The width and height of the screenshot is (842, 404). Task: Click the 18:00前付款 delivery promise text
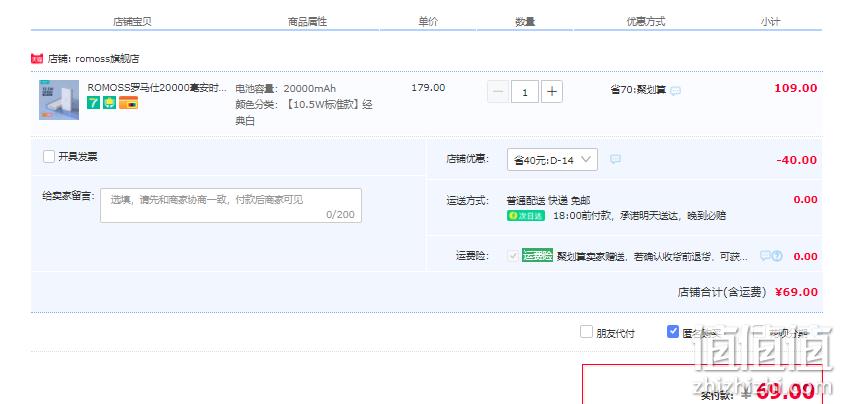pyautogui.click(x=639, y=215)
